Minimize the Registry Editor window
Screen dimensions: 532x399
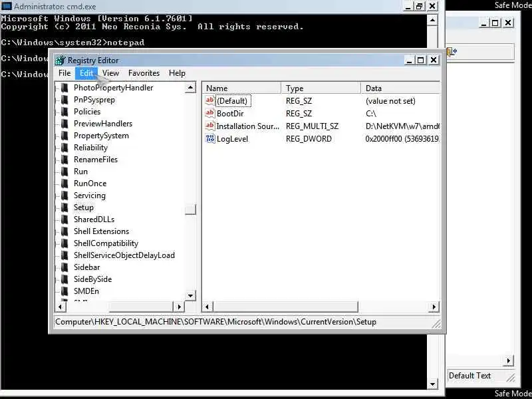410,60
